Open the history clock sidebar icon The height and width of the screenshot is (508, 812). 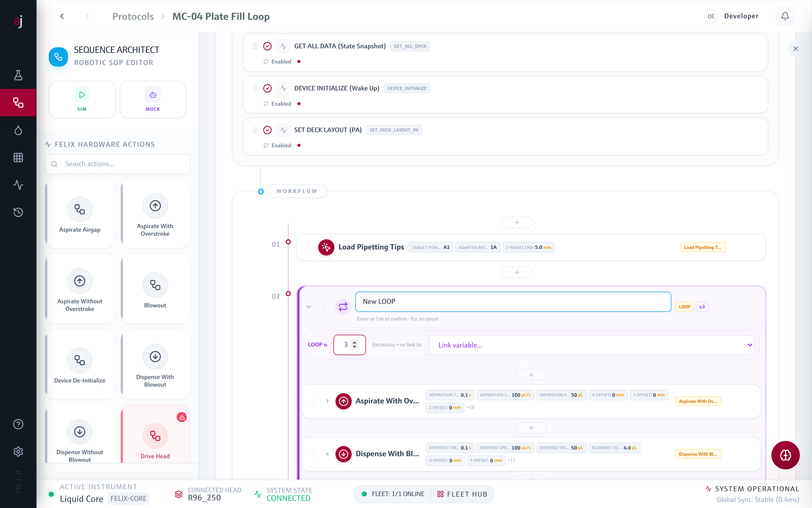pos(18,212)
